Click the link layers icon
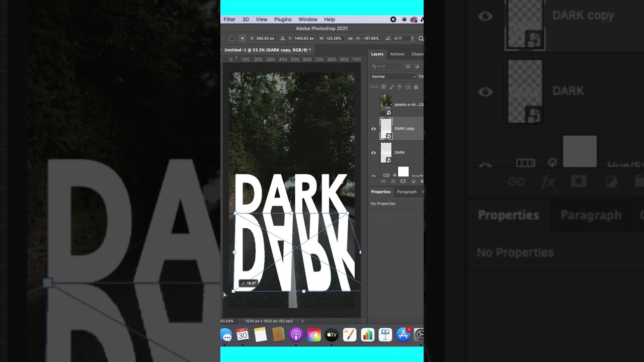 point(383,181)
